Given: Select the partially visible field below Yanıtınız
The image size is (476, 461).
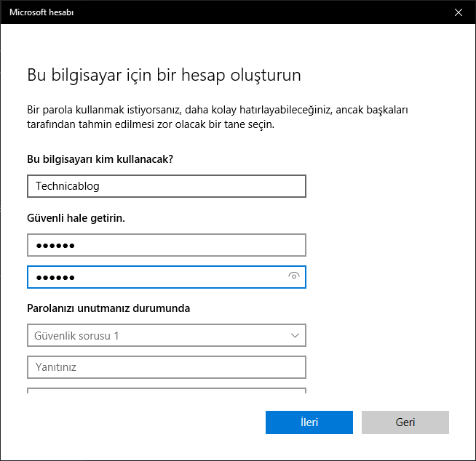Looking at the screenshot, I should (x=166, y=390).
